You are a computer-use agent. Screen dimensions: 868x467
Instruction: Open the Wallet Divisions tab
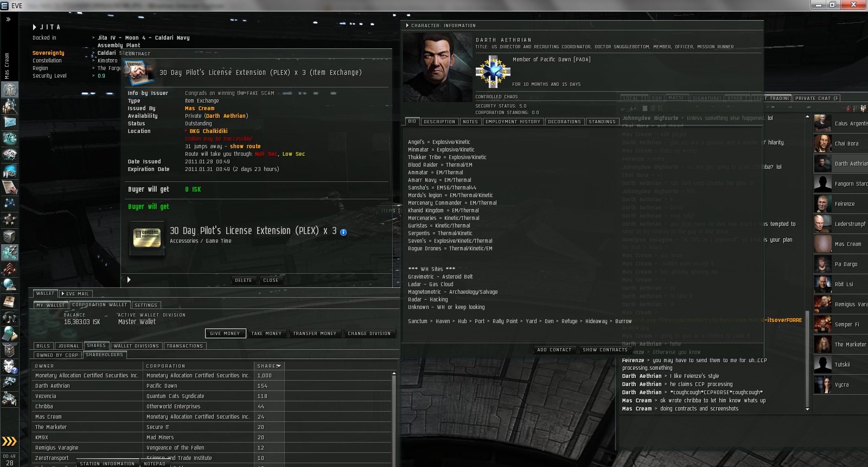point(136,346)
